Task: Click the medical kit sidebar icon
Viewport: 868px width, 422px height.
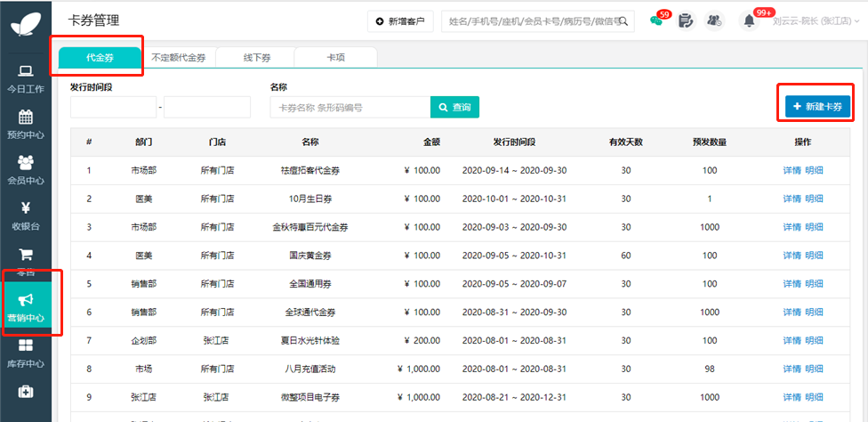Action: (26, 392)
